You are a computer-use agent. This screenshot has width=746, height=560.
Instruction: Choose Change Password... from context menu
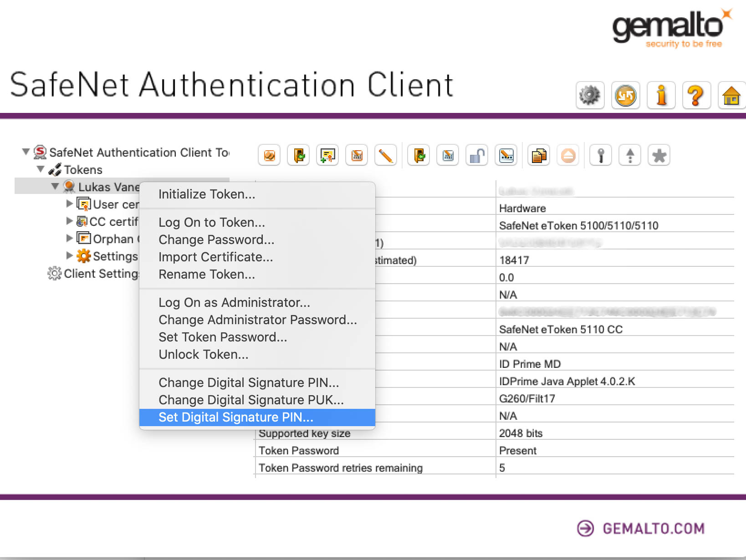tap(257, 240)
